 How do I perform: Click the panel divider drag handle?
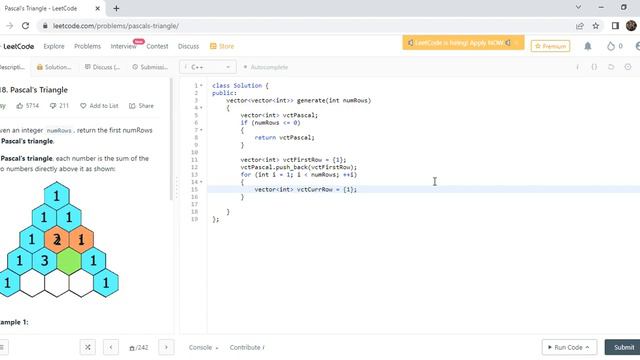[x=177, y=188]
